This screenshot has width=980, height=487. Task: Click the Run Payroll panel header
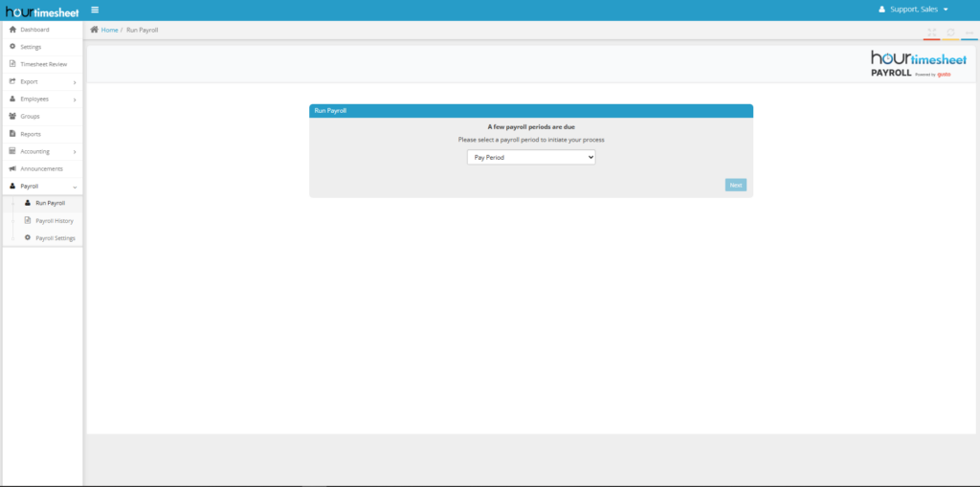pos(531,111)
